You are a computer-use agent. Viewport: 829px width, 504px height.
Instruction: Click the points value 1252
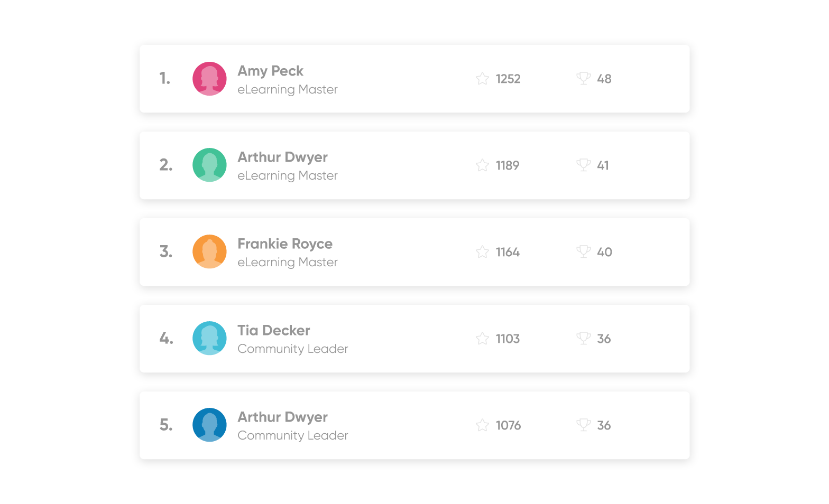[x=508, y=79]
